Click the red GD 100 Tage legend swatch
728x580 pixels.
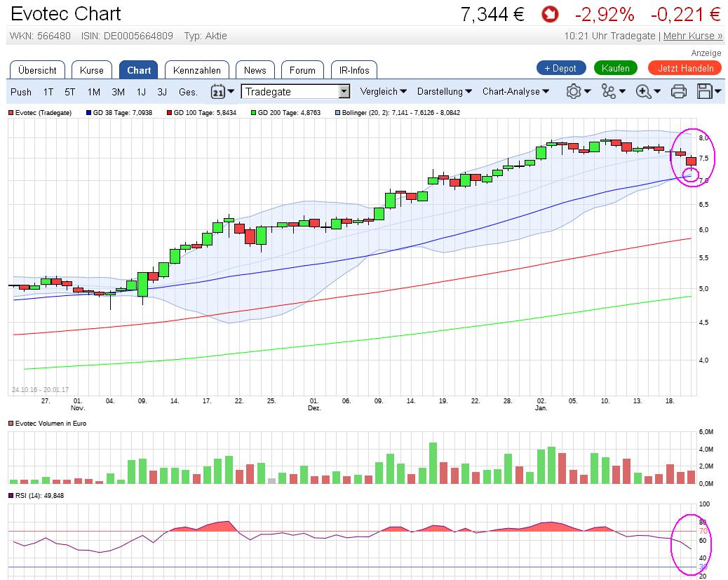click(x=170, y=112)
